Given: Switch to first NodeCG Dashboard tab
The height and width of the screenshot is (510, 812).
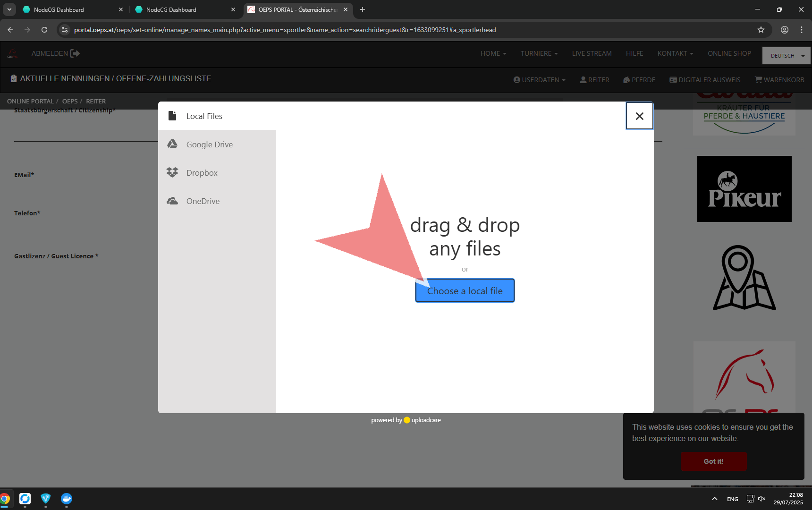Looking at the screenshot, I should pos(71,9).
